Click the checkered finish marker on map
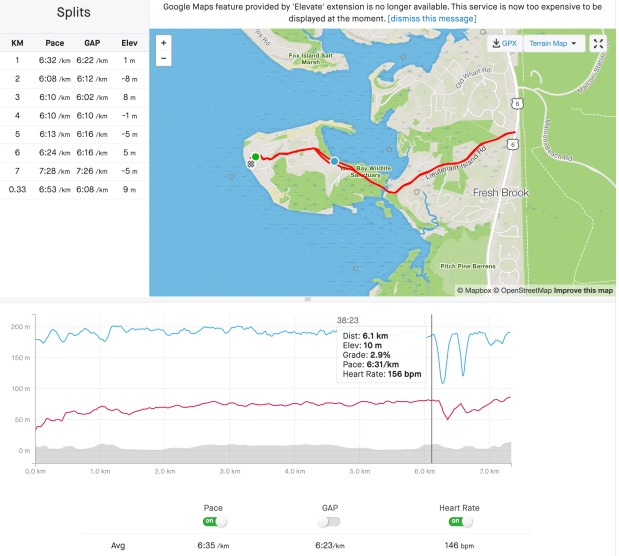Viewport: 619px width, 556px height. 251,163
